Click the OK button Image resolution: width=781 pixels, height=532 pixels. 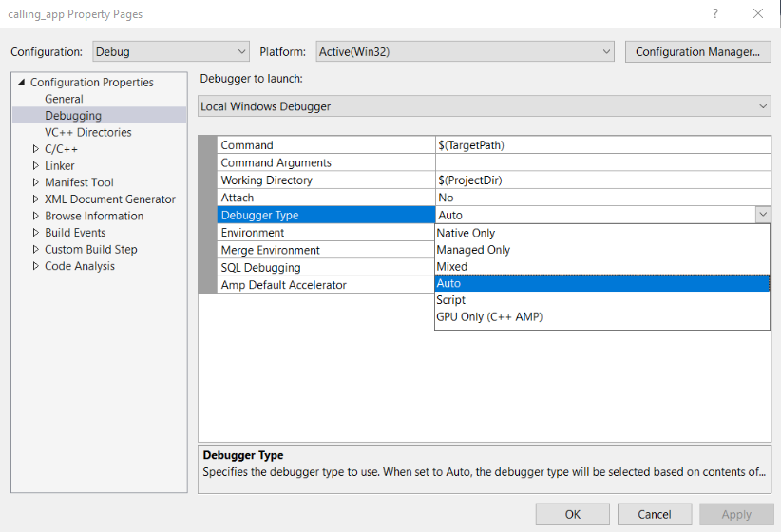pyautogui.click(x=573, y=514)
